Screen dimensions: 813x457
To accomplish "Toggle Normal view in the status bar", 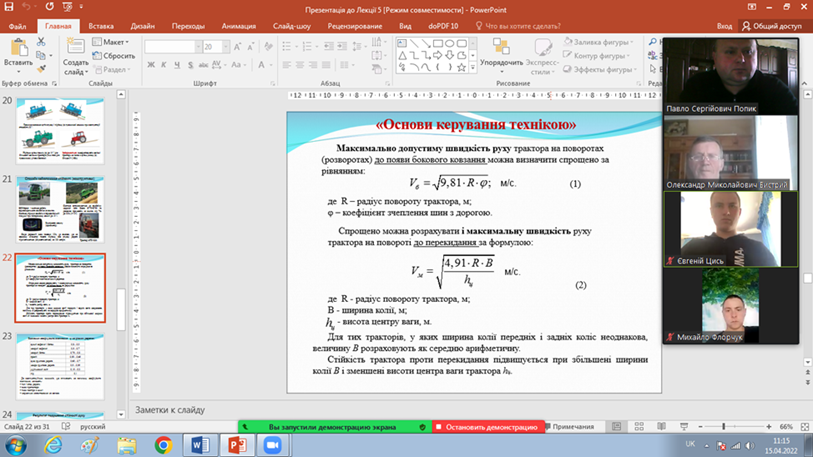I will (x=616, y=426).
